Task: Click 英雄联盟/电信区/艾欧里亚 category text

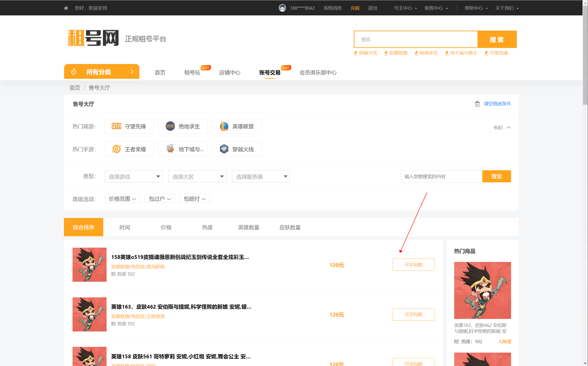Action: [138, 316]
